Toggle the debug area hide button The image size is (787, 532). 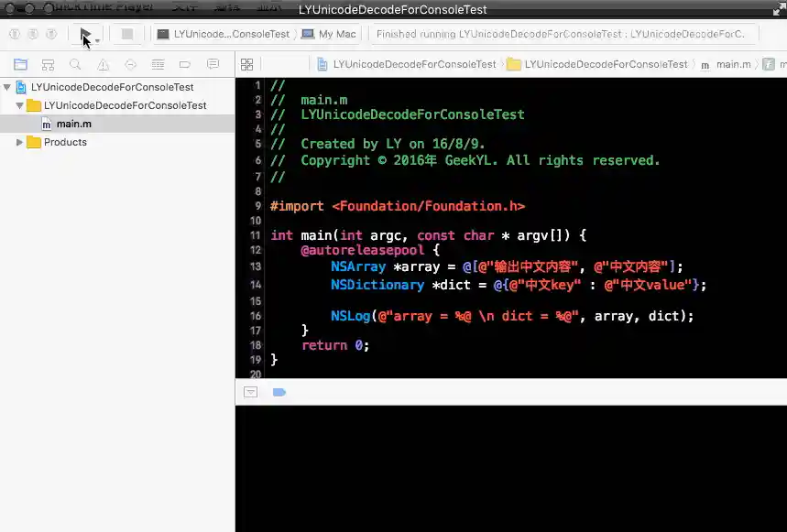coord(250,392)
